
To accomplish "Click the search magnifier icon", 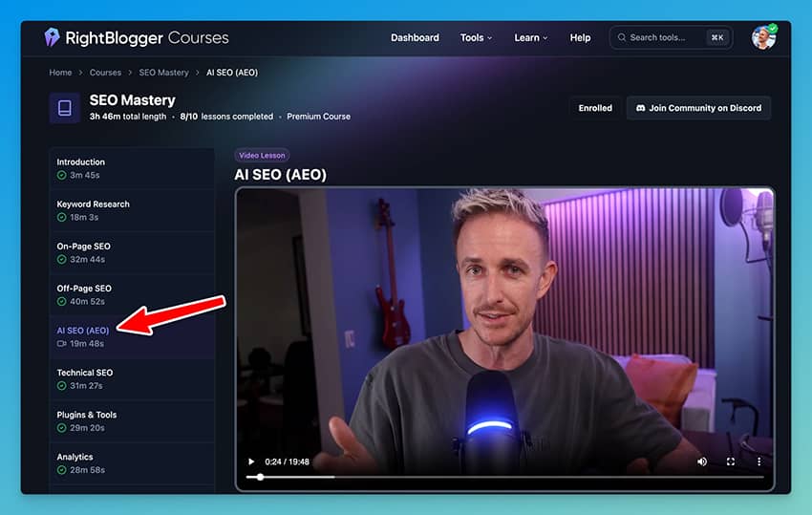I will click(x=622, y=38).
